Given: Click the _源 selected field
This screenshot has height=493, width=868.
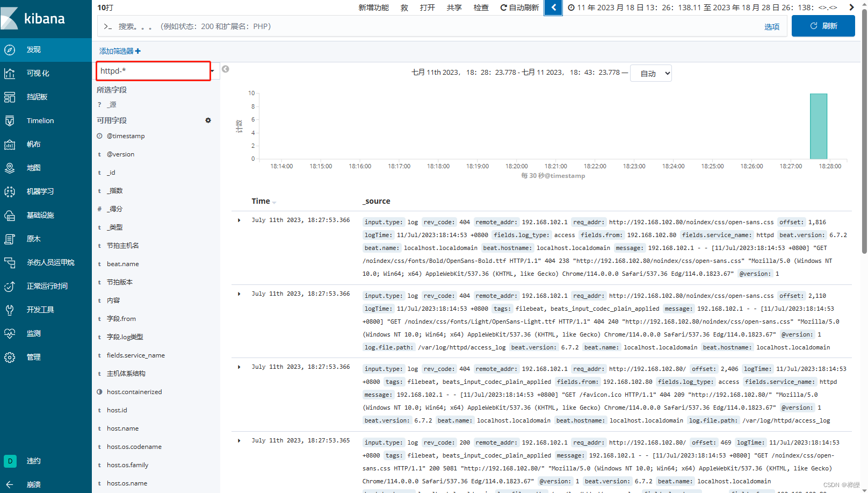Looking at the screenshot, I should (111, 105).
